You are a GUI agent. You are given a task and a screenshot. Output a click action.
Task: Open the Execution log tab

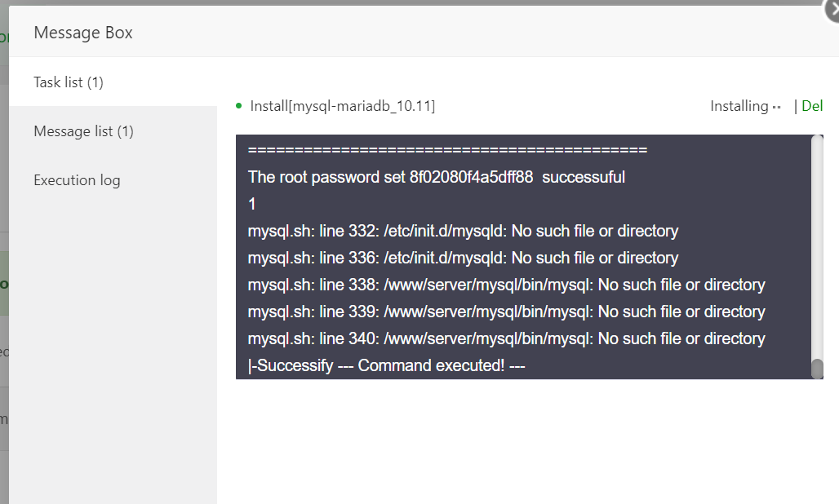(x=77, y=180)
